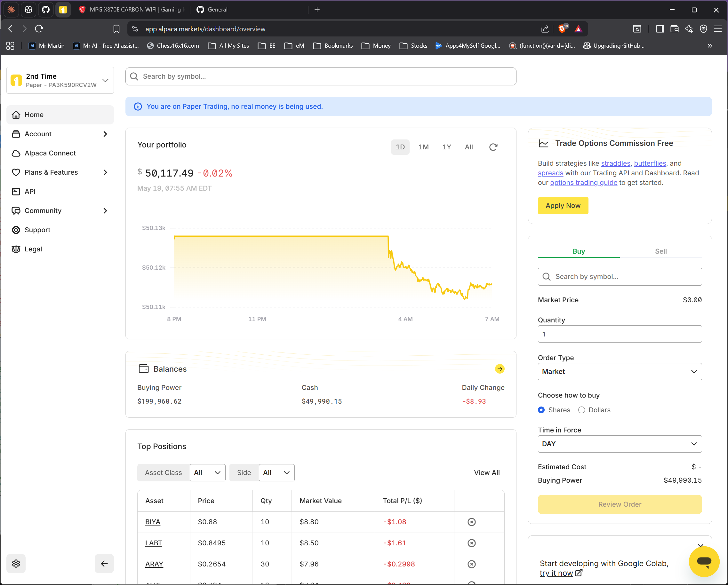This screenshot has height=585, width=728.
Task: Collapse the sidebar with arrow button
Action: pos(104,563)
